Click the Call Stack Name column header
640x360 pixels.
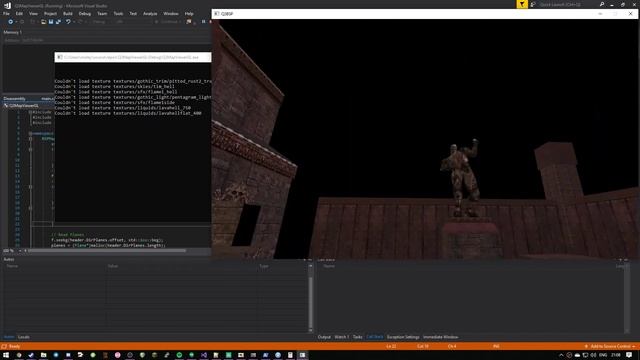(x=329, y=266)
